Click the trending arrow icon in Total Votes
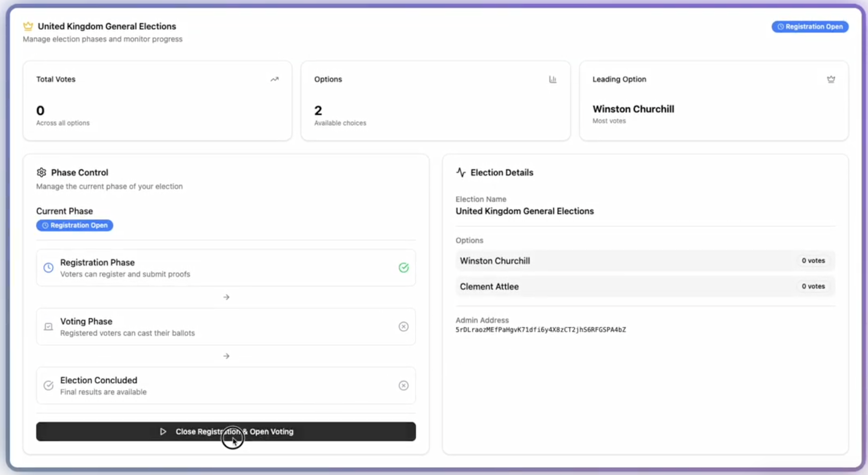This screenshot has width=868, height=475. coord(275,79)
